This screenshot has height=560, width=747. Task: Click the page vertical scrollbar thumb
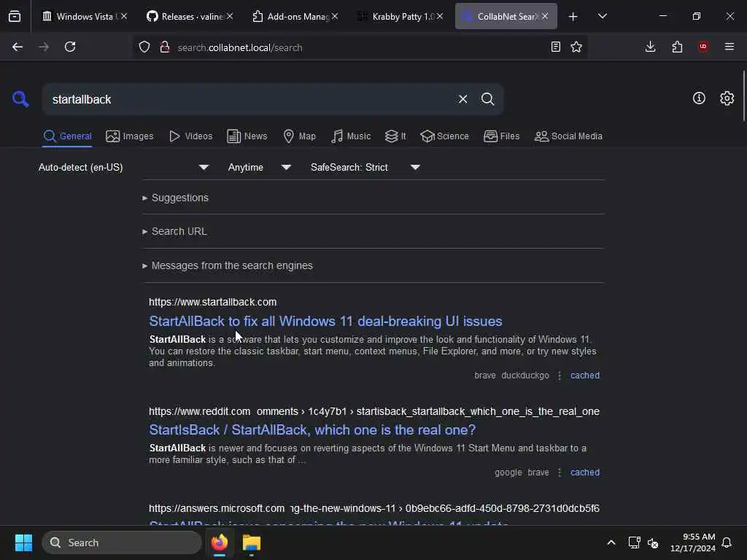pos(743,96)
